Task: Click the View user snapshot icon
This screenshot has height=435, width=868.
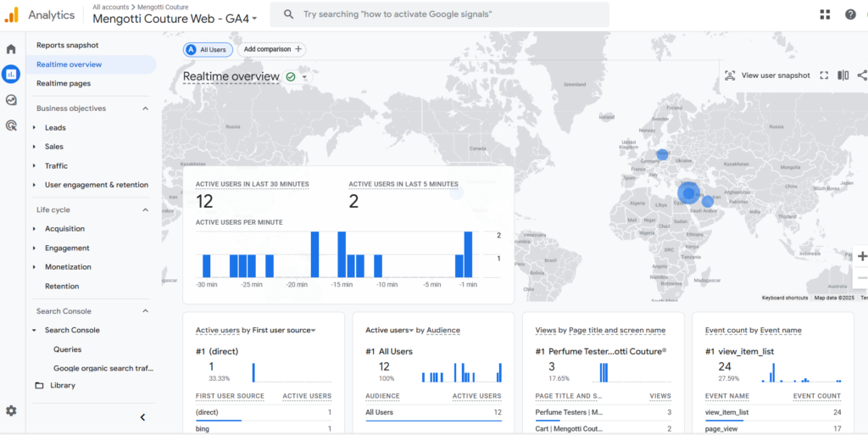Action: (x=730, y=75)
